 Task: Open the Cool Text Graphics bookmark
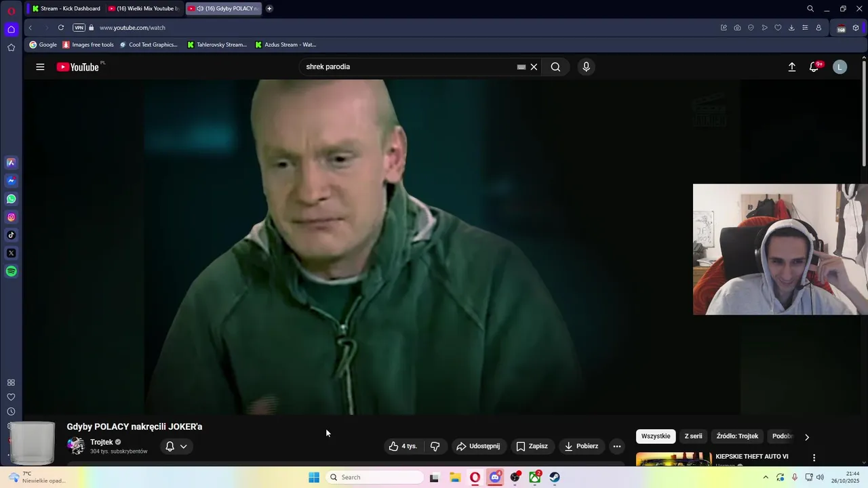(x=149, y=45)
